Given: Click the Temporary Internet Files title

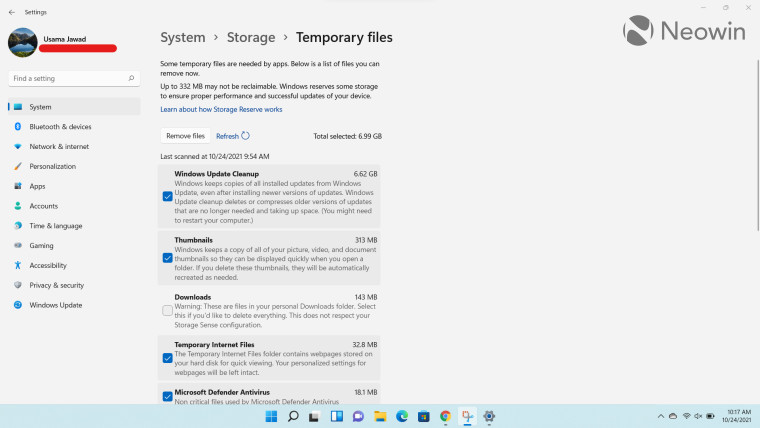Looking at the screenshot, I should (x=214, y=345).
